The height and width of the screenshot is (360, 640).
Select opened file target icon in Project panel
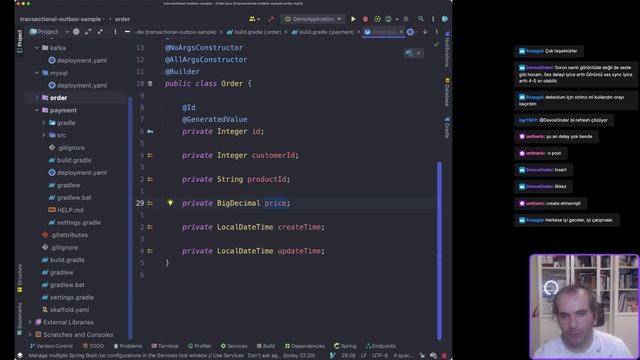coord(76,31)
